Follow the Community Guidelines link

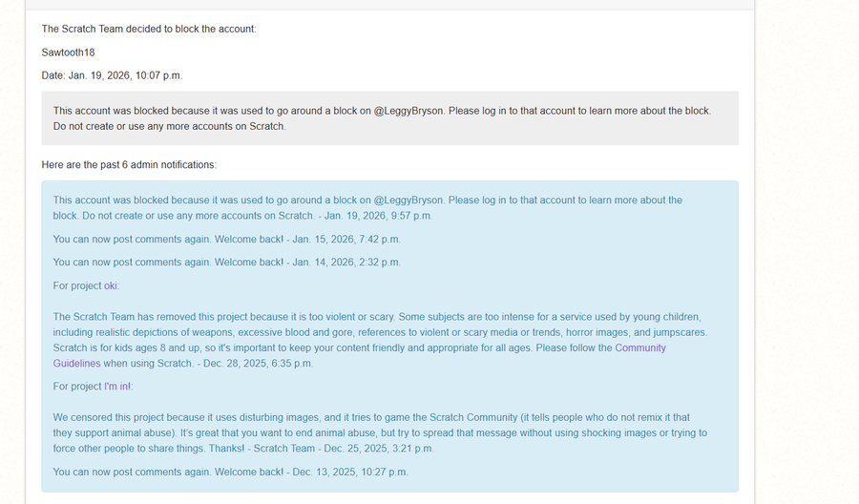(640, 348)
